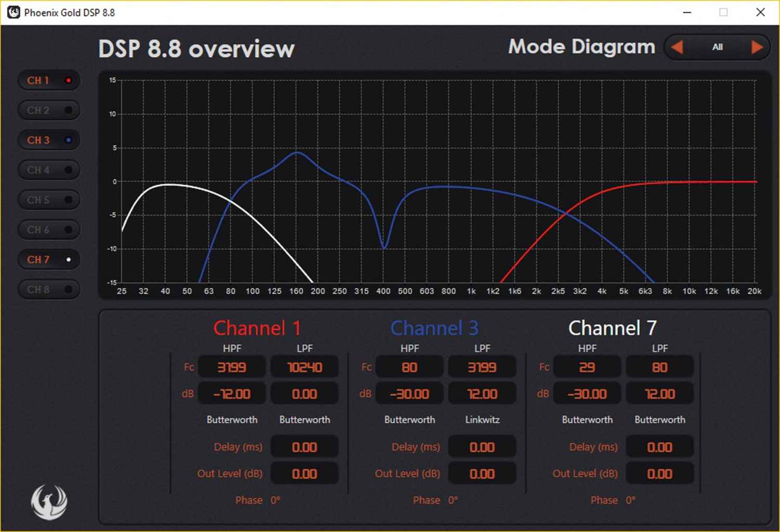Select Channel 7 HPF dB value -30.00
780x532 pixels.
pyautogui.click(x=587, y=394)
